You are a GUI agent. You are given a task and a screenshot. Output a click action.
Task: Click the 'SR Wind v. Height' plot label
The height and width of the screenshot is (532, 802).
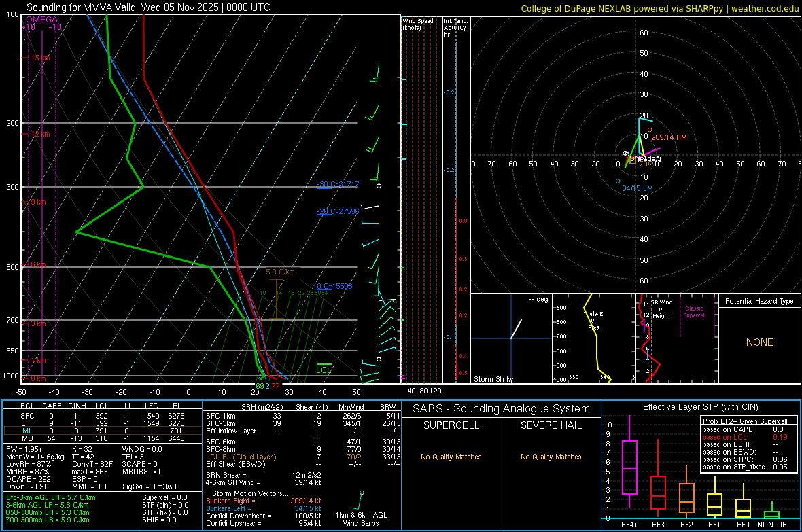pos(662,309)
